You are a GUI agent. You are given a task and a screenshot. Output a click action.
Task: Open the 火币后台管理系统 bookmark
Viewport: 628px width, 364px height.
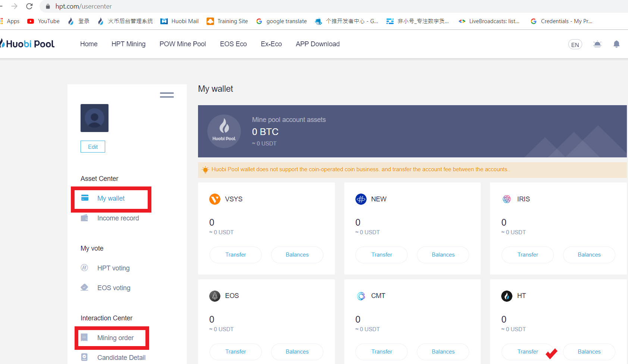coord(125,21)
